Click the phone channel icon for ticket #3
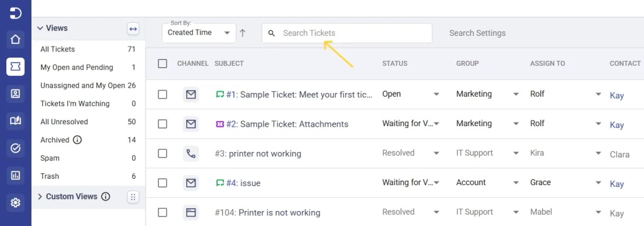This screenshot has width=644, height=226. pyautogui.click(x=191, y=154)
